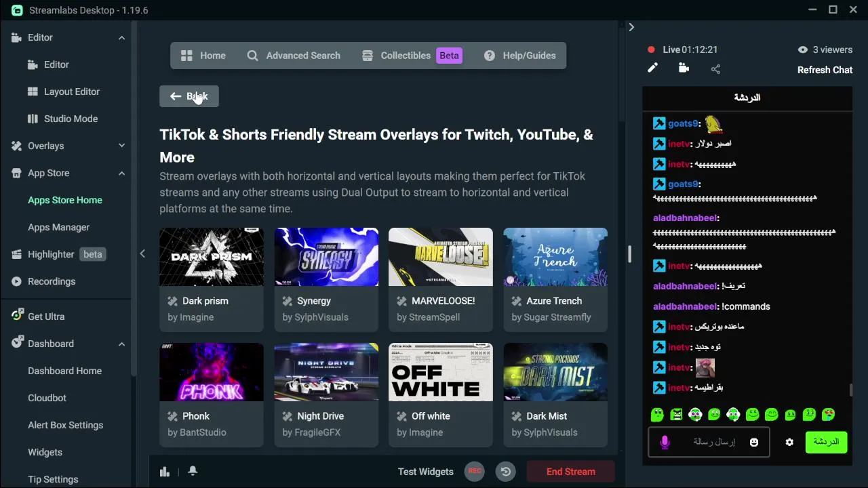
Task: Open Dashboard Home
Action: click(64, 371)
